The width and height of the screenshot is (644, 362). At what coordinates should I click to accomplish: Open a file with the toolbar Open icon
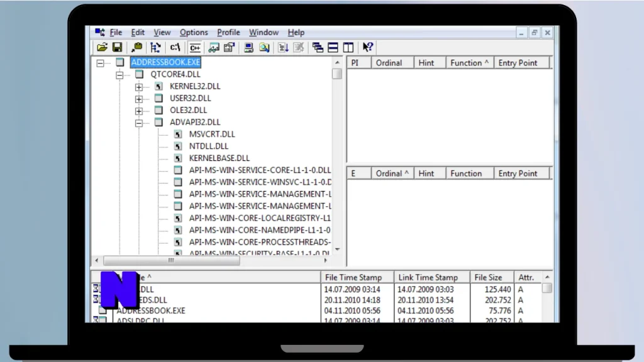click(102, 47)
